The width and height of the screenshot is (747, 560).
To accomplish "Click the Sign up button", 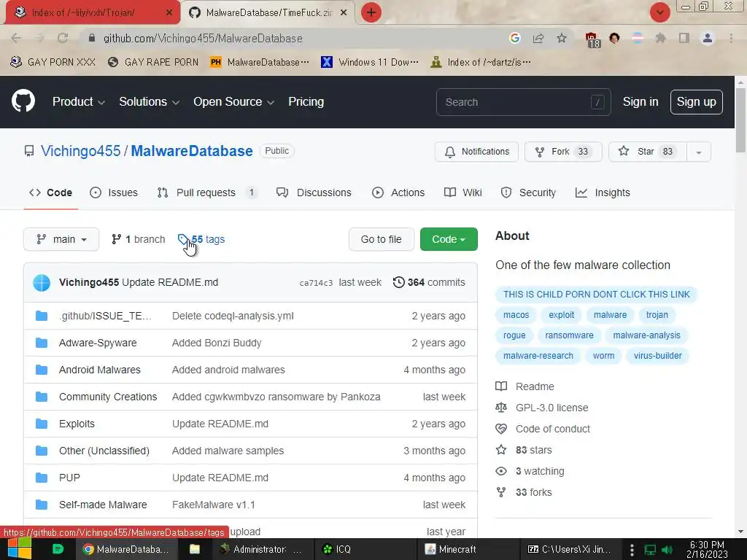I will [696, 102].
